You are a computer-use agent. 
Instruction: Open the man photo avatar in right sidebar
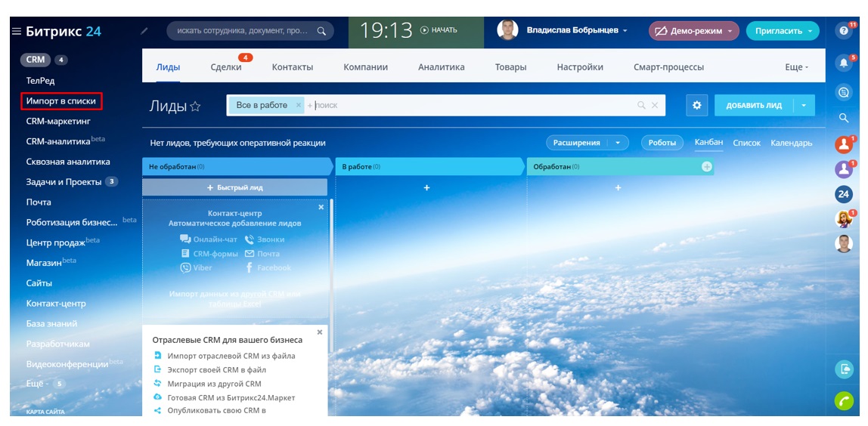point(844,243)
